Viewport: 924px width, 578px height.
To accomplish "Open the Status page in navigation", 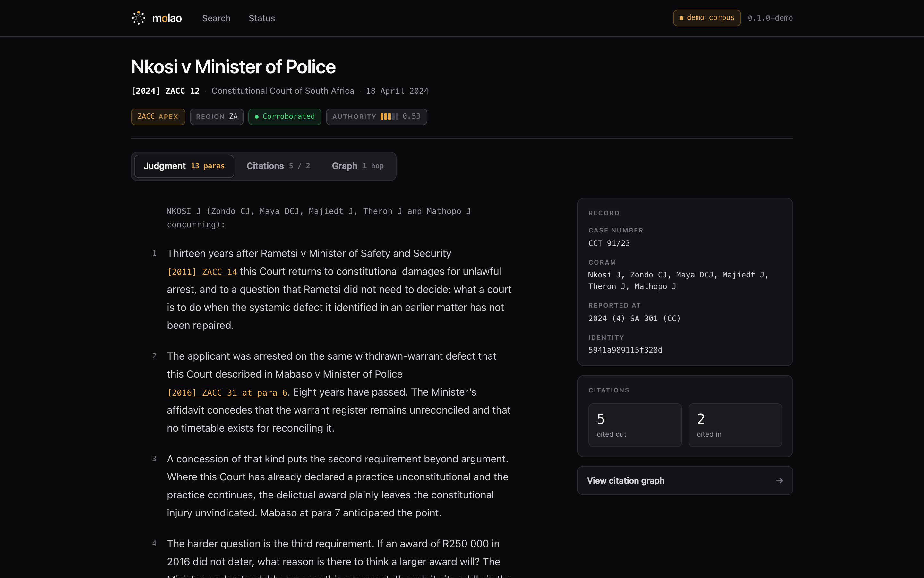I will 261,18.
